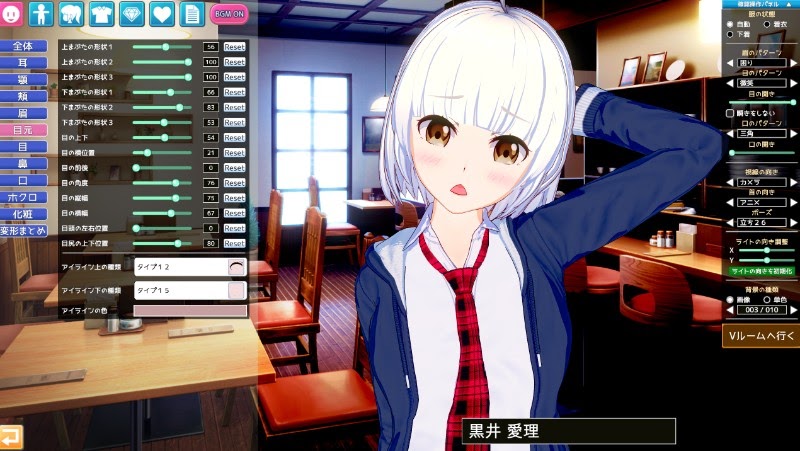Previous background arrow beside 003 / 010
This screenshot has width=800, height=451.
pyautogui.click(x=730, y=310)
